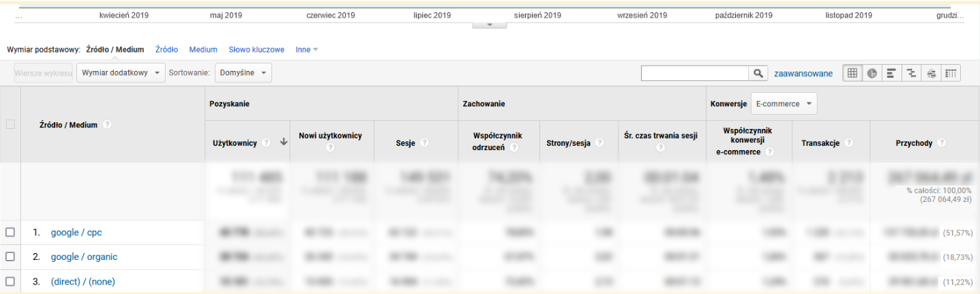The image size is (980, 294).
Task: Switch to the term cloud view icon
Action: tap(931, 73)
